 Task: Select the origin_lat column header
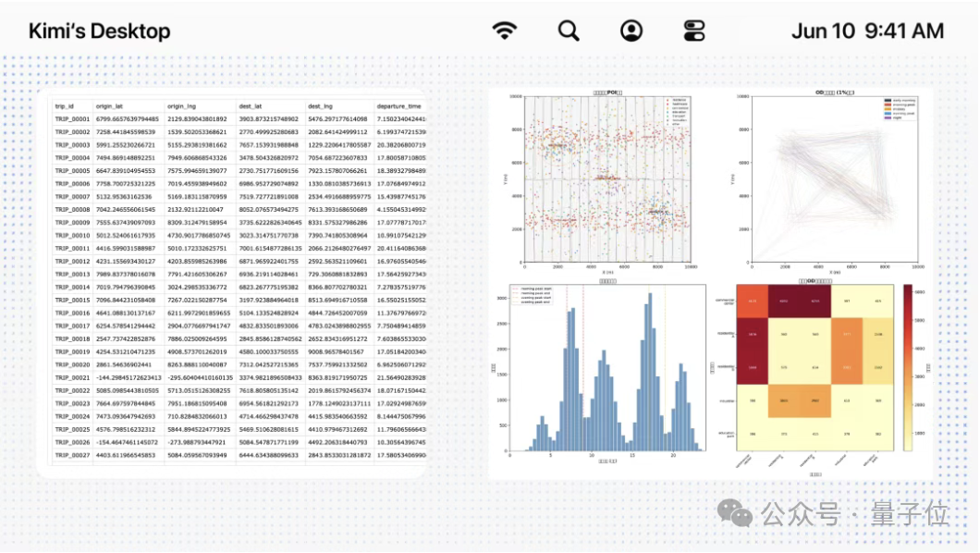[x=109, y=106]
